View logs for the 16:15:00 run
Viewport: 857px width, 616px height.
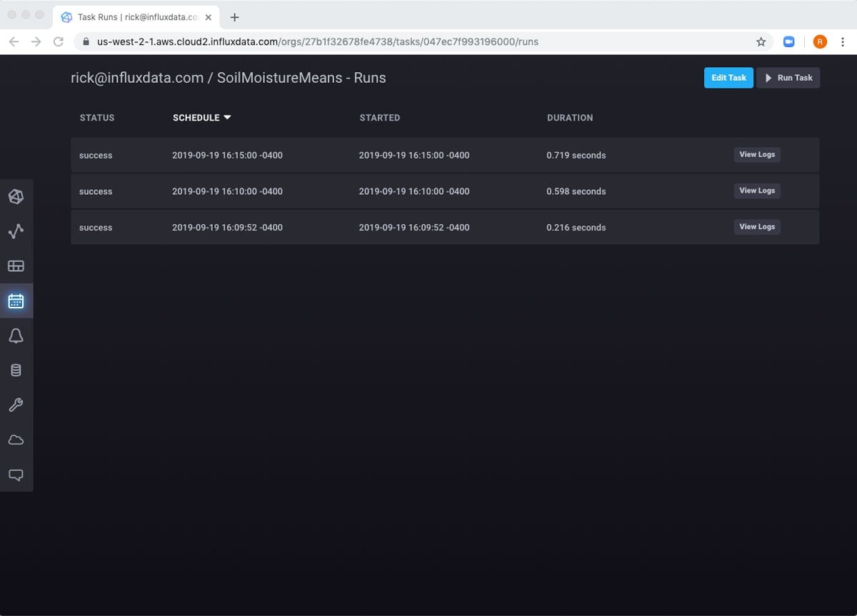756,154
